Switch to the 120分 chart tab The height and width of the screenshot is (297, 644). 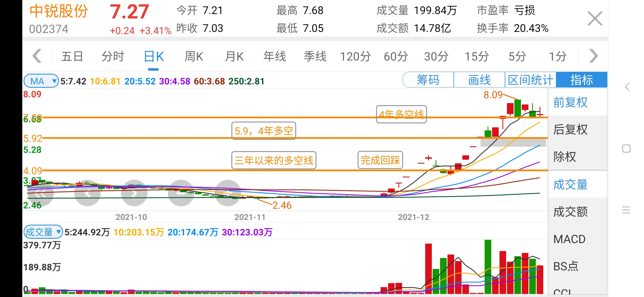(356, 57)
